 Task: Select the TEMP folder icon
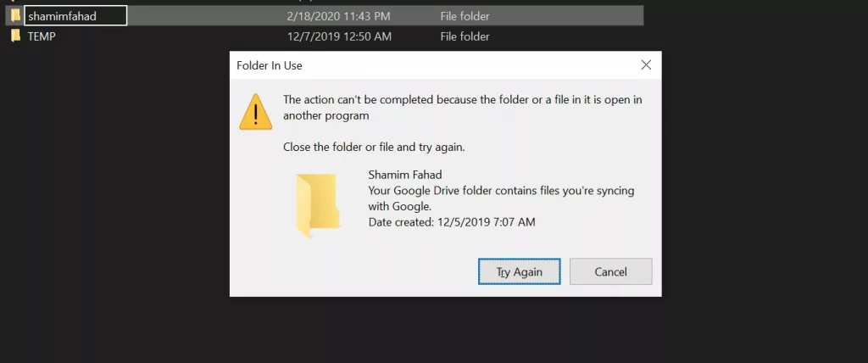(15, 36)
